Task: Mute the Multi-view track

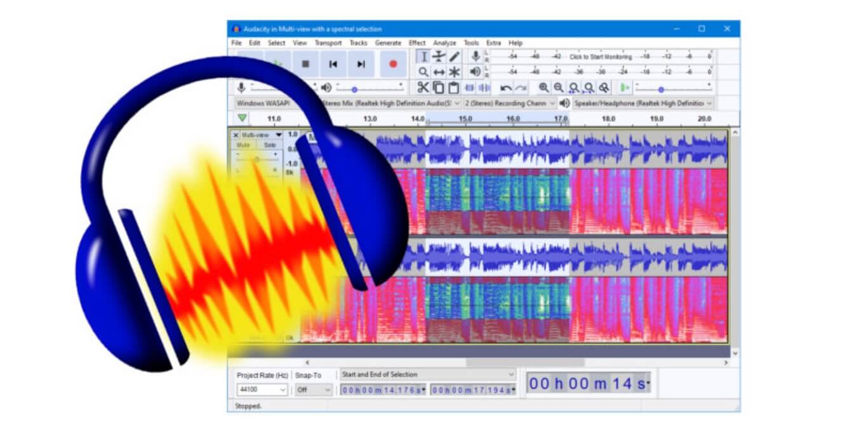Action: tap(244, 145)
